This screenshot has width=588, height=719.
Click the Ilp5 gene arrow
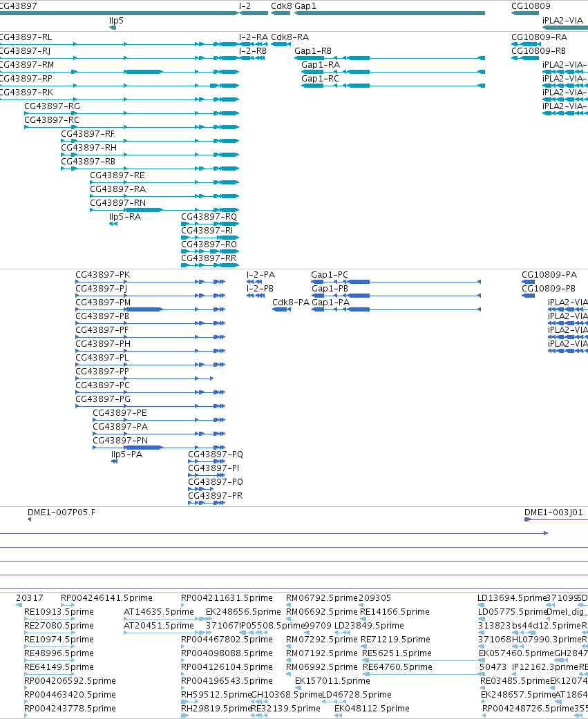pos(113,28)
